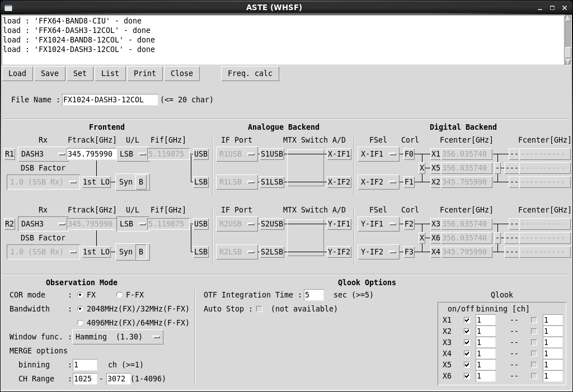This screenshot has height=392, width=573.
Task: Click the R1 1st LO box
Action: coord(96,182)
